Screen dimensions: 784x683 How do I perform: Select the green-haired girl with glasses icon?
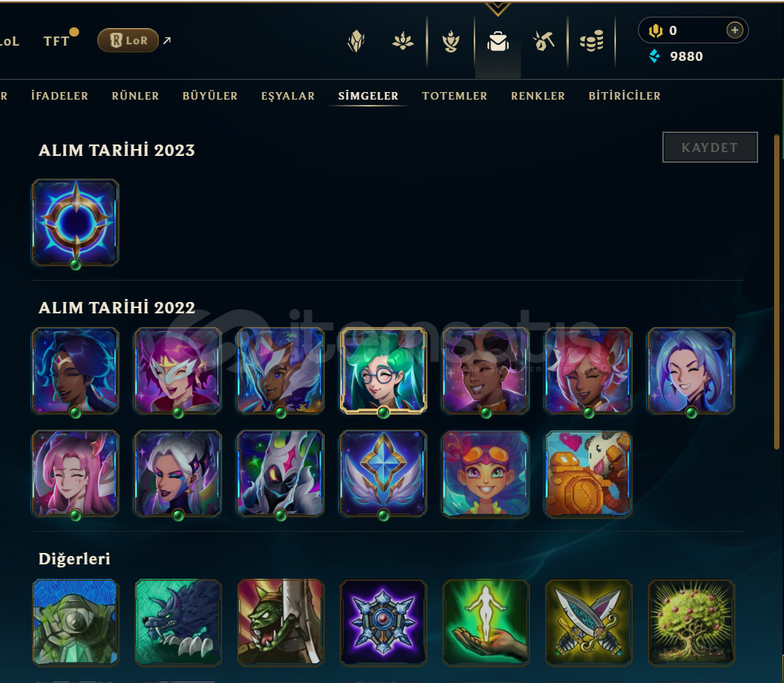383,371
